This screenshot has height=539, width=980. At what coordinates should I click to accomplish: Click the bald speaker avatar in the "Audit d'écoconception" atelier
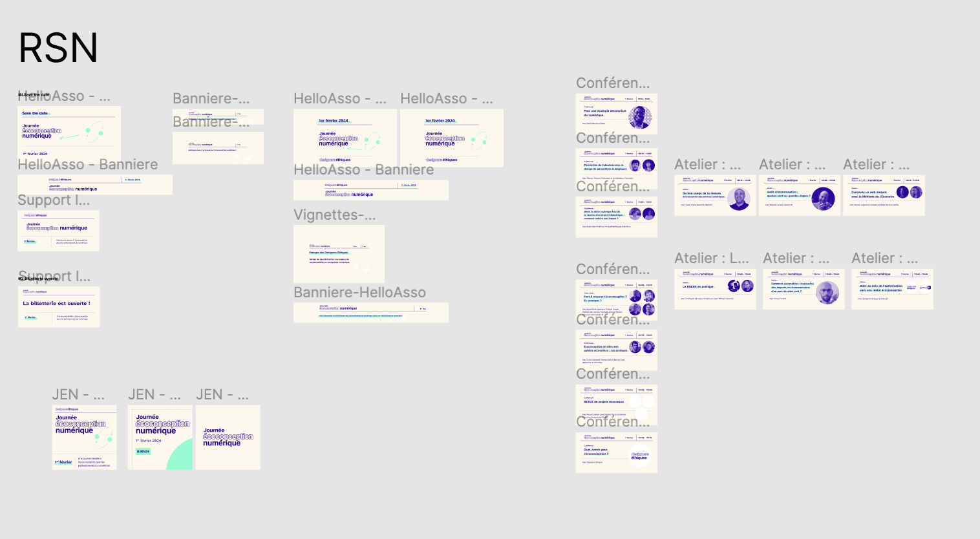824,198
